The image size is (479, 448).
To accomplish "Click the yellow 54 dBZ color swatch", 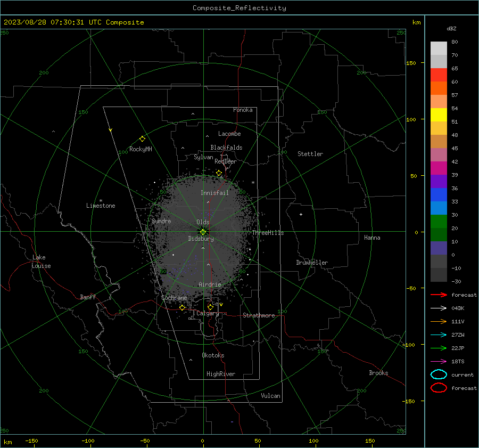I will pyautogui.click(x=439, y=115).
